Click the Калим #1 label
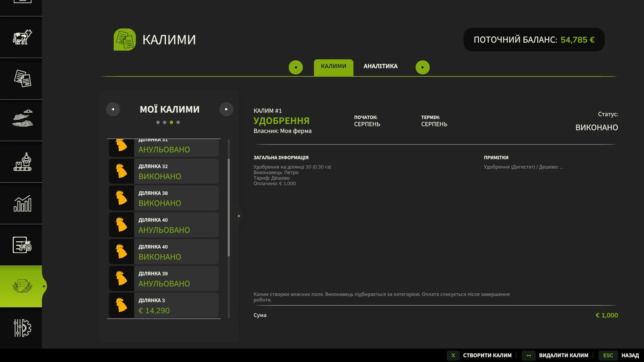The width and height of the screenshot is (644, 362). pos(267,111)
